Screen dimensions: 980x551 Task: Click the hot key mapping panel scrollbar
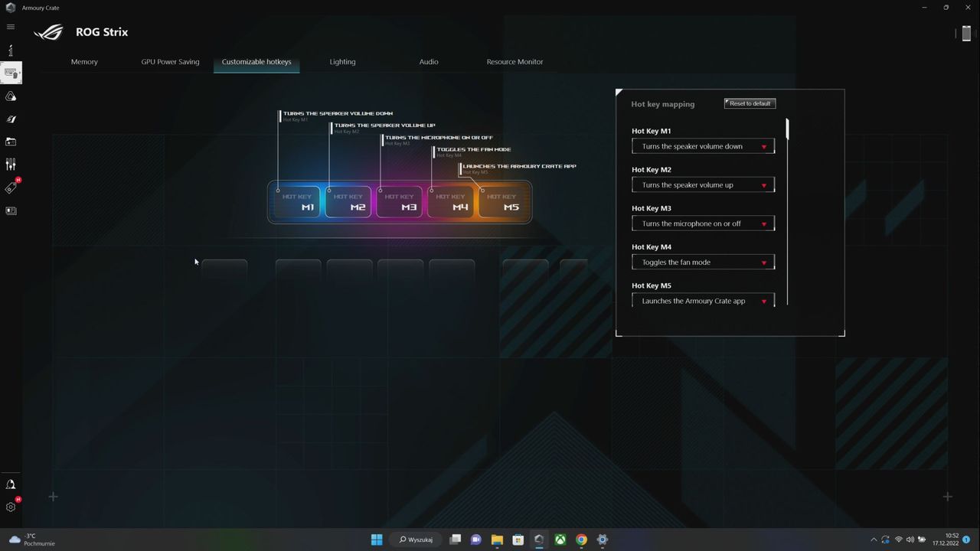tap(787, 129)
